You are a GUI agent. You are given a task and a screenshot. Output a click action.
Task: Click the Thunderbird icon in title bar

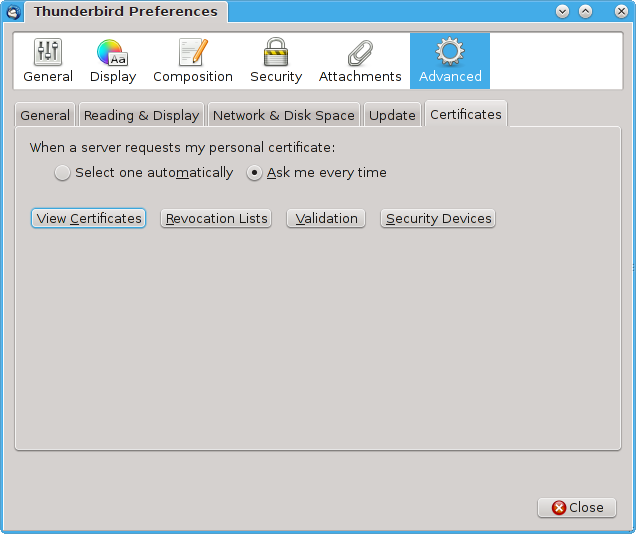point(13,12)
